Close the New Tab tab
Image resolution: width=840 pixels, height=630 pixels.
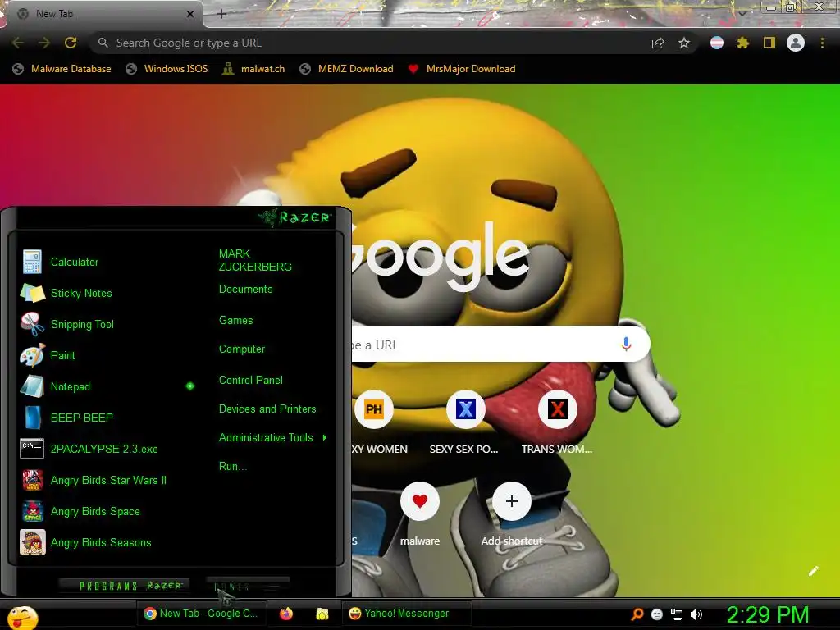pos(190,14)
